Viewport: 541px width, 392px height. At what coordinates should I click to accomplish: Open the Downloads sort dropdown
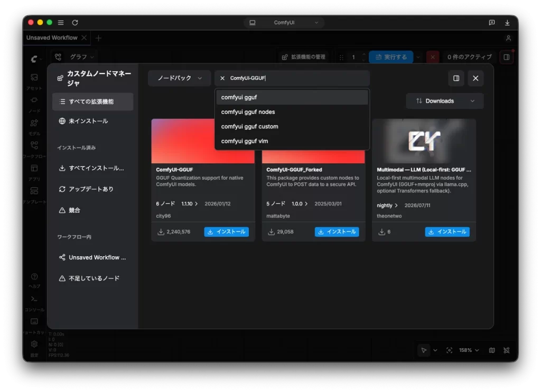[x=445, y=101]
